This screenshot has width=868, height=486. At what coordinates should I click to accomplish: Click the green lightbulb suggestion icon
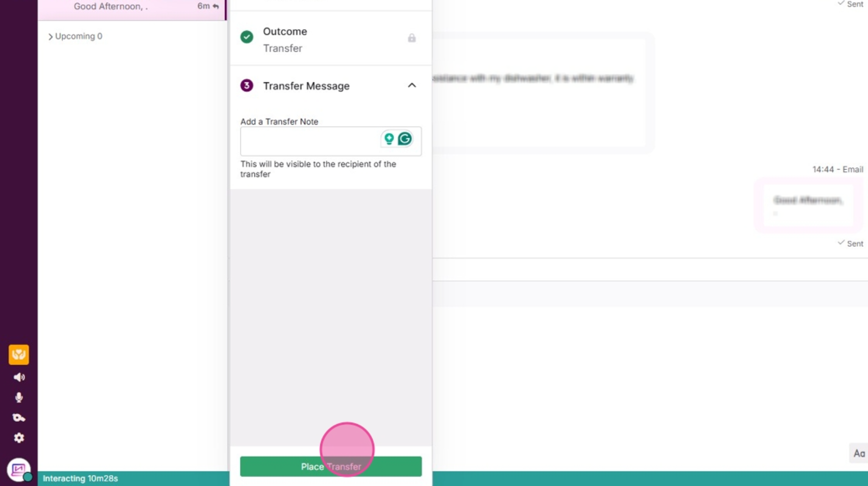coord(389,139)
